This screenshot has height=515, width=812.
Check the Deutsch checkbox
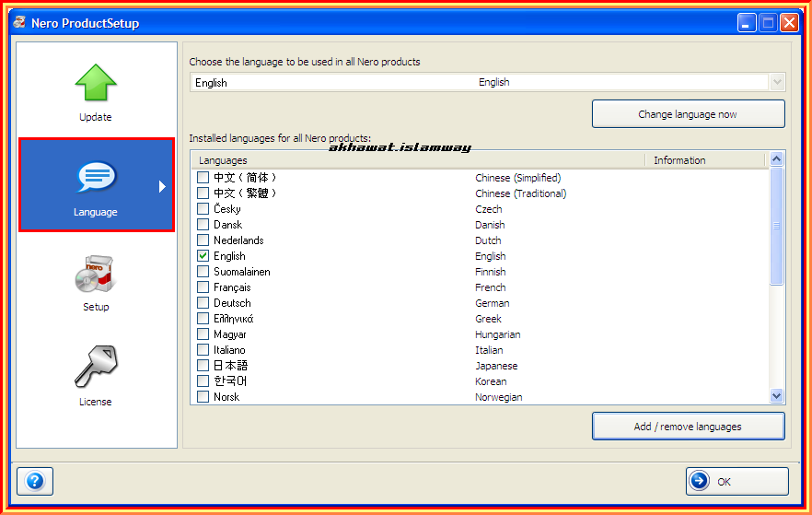click(x=203, y=302)
